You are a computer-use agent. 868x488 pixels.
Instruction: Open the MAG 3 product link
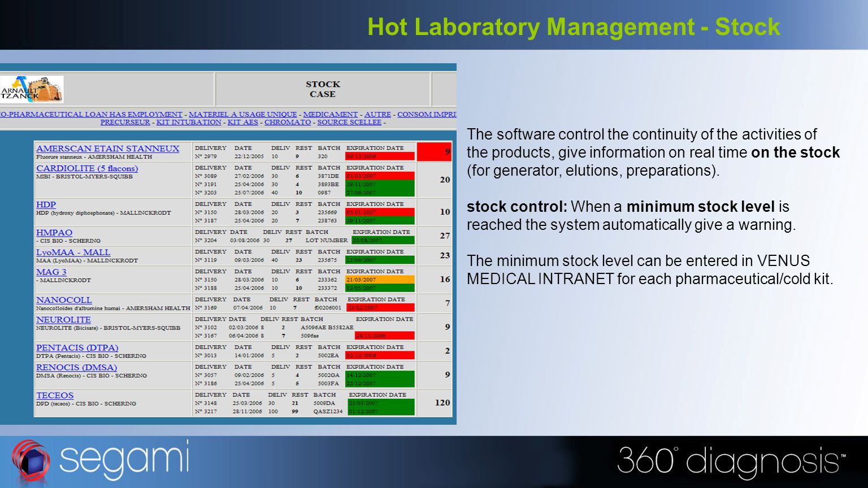coord(51,272)
